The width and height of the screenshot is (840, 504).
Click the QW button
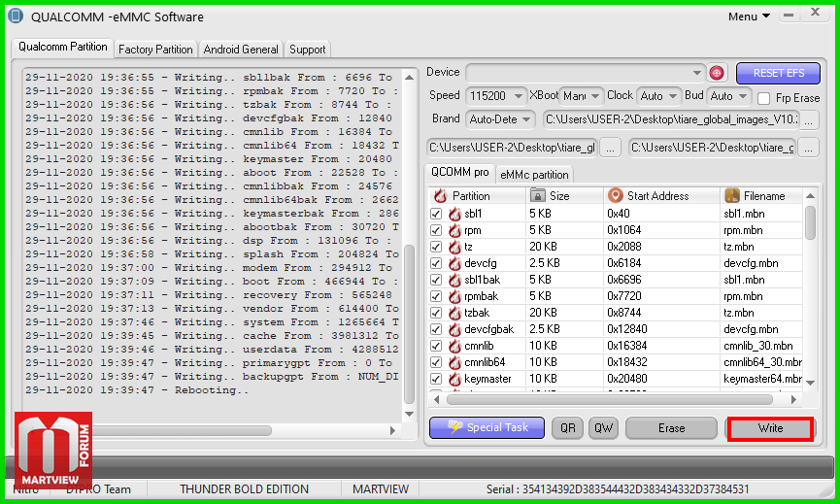pyautogui.click(x=603, y=428)
